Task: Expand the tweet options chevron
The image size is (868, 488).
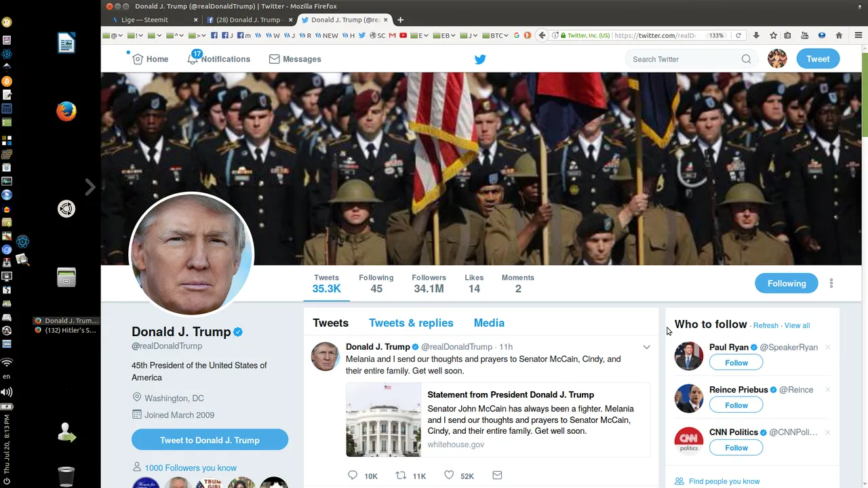Action: pyautogui.click(x=646, y=347)
